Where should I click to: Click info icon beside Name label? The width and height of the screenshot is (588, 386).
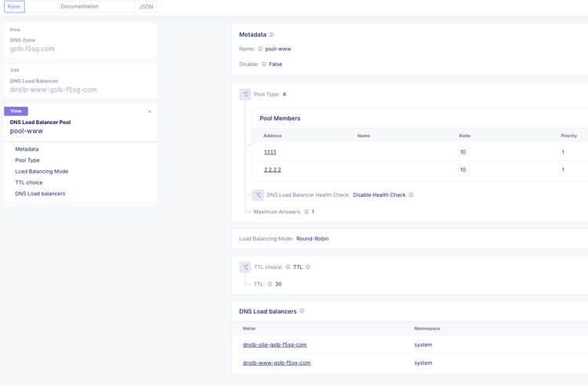pos(260,49)
